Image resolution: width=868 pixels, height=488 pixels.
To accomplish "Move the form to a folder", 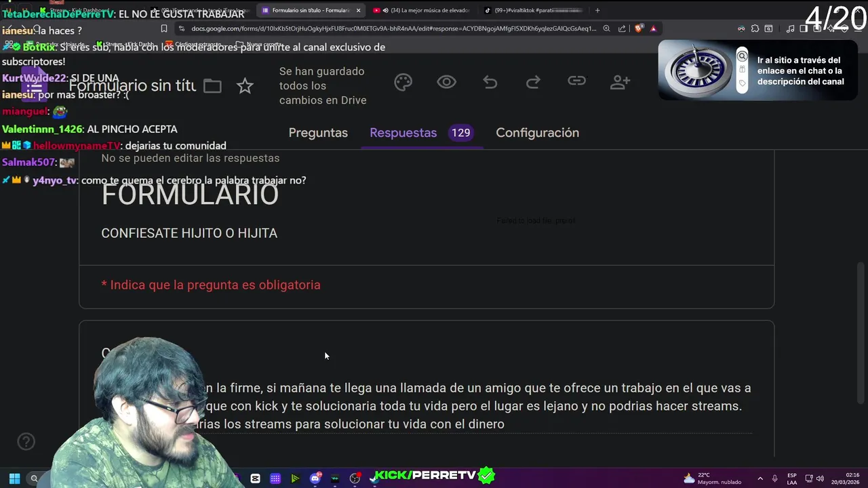I will [212, 85].
